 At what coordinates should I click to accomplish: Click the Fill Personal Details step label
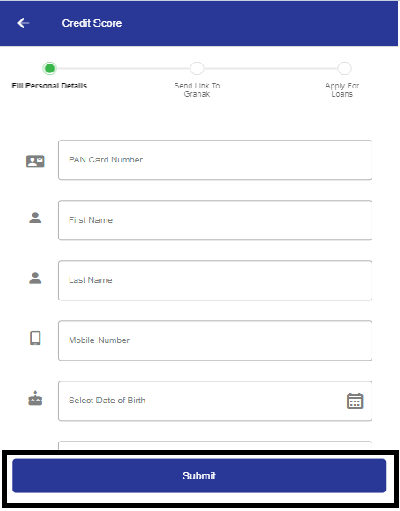pos(49,86)
